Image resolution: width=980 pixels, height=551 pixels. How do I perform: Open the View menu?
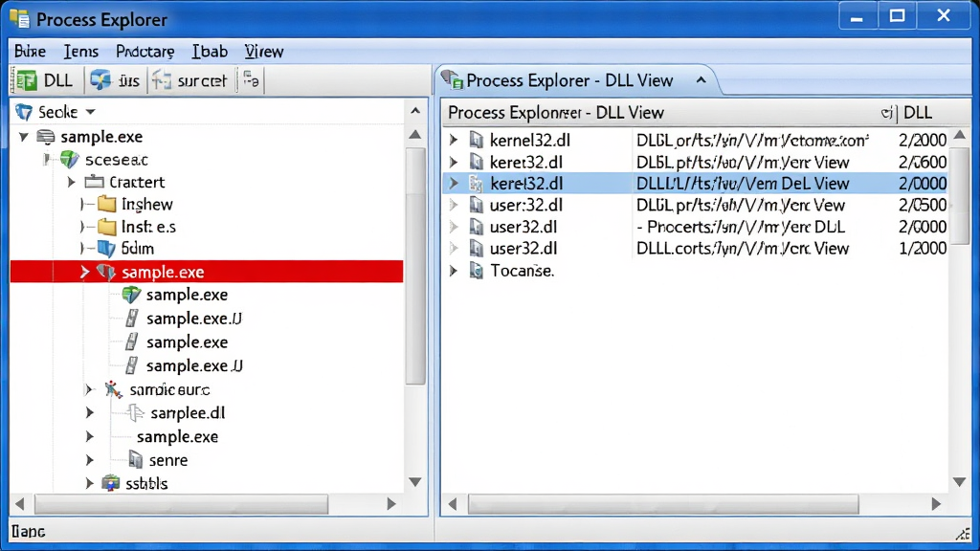[264, 52]
